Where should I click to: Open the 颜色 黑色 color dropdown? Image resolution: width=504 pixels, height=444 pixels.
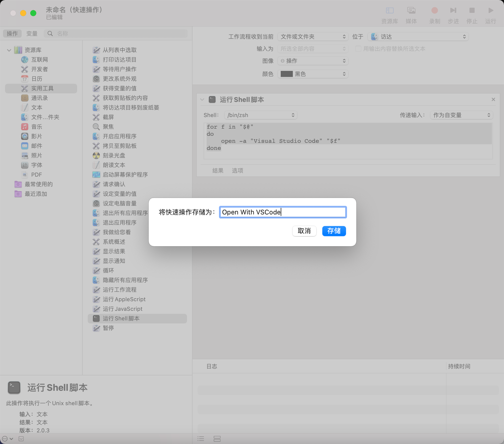pos(313,74)
